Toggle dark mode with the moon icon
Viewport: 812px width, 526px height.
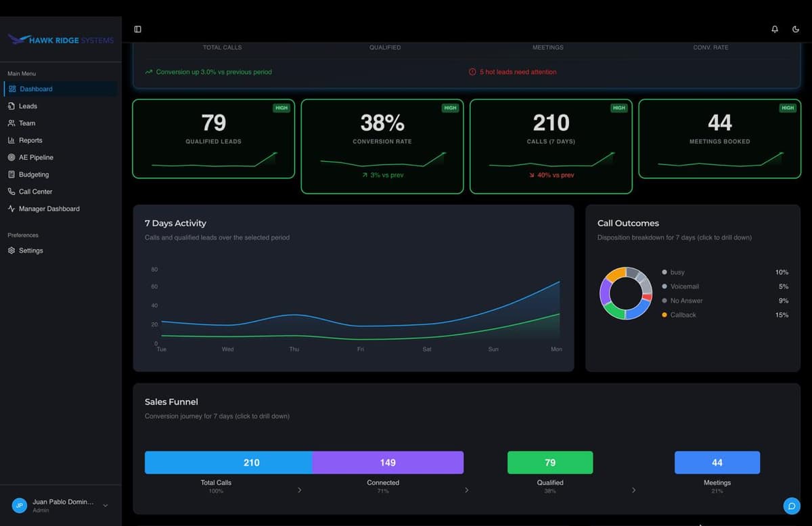click(x=796, y=29)
